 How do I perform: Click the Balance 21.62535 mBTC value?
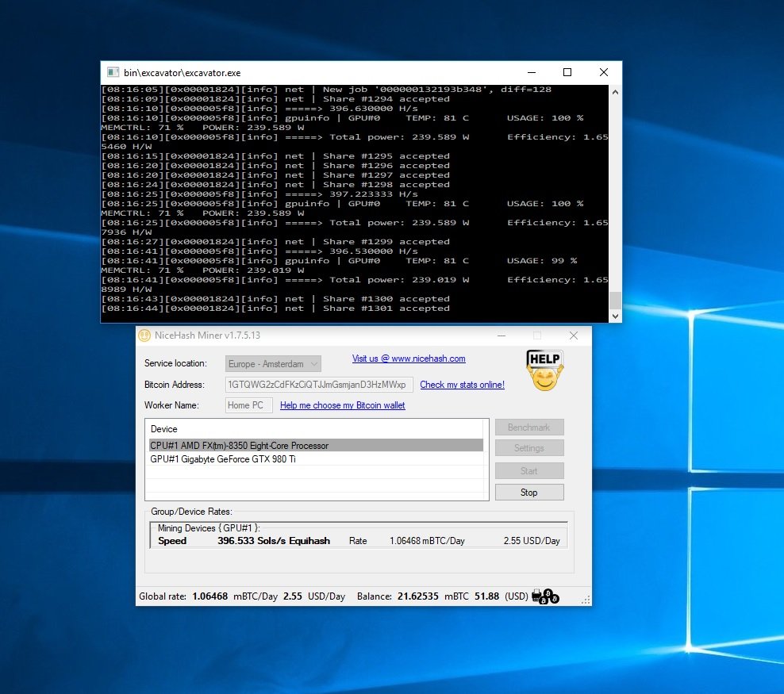pos(418,596)
